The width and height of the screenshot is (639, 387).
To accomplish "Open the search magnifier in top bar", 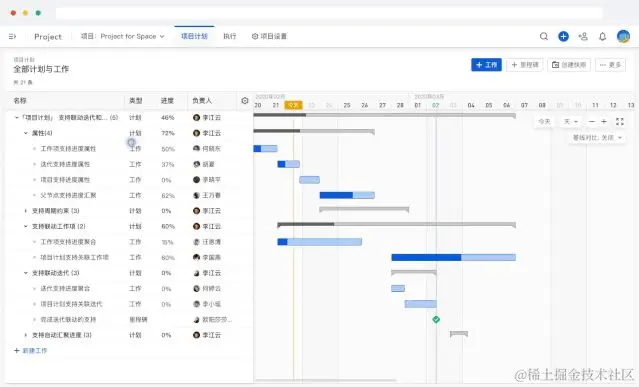I will coord(544,36).
